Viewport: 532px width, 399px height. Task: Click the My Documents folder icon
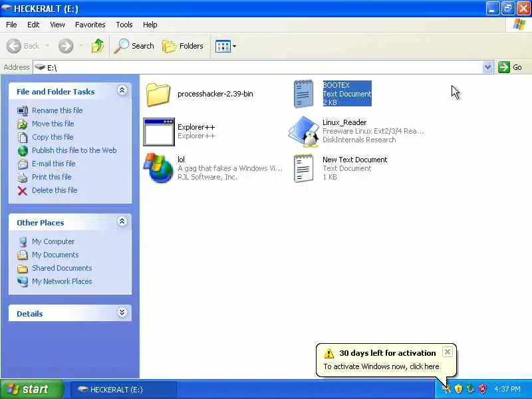[x=23, y=255]
